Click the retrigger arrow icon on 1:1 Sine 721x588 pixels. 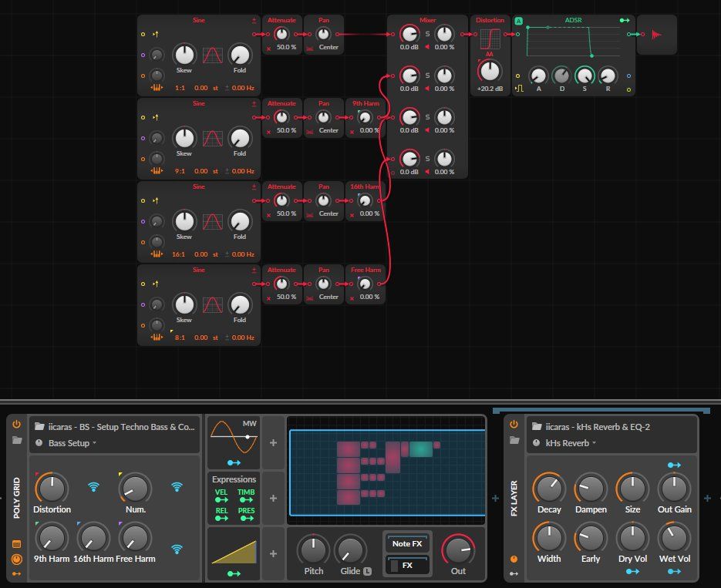coord(156,34)
